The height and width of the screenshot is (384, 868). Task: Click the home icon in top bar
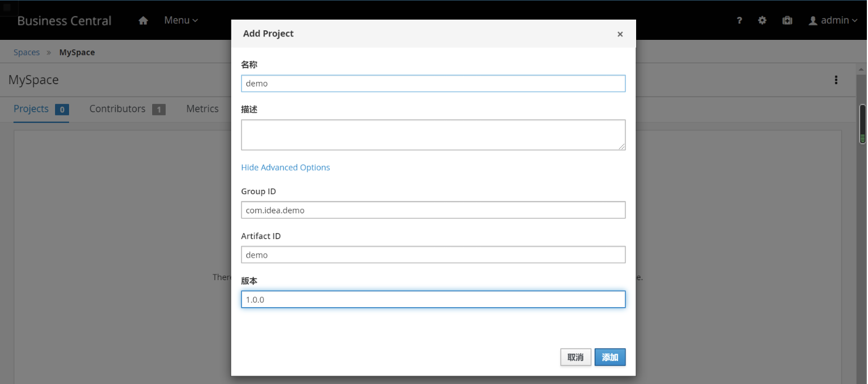click(x=143, y=21)
